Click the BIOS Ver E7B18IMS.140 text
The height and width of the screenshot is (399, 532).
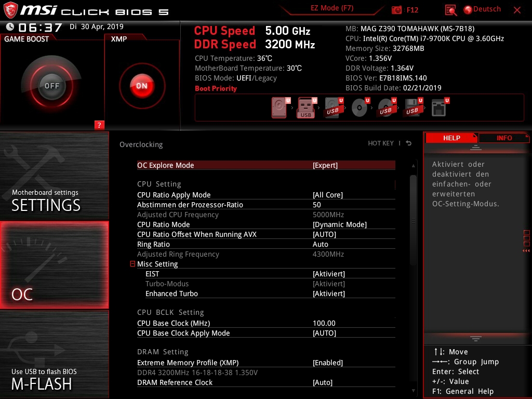pyautogui.click(x=386, y=78)
